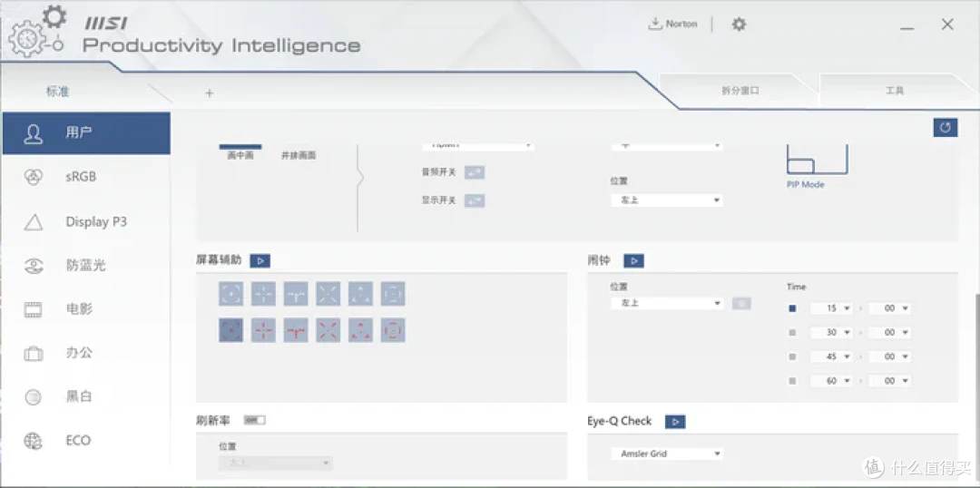Screen dimensions: 980x488
Task: Select the red X-shaped crosshair icon
Action: [x=328, y=330]
